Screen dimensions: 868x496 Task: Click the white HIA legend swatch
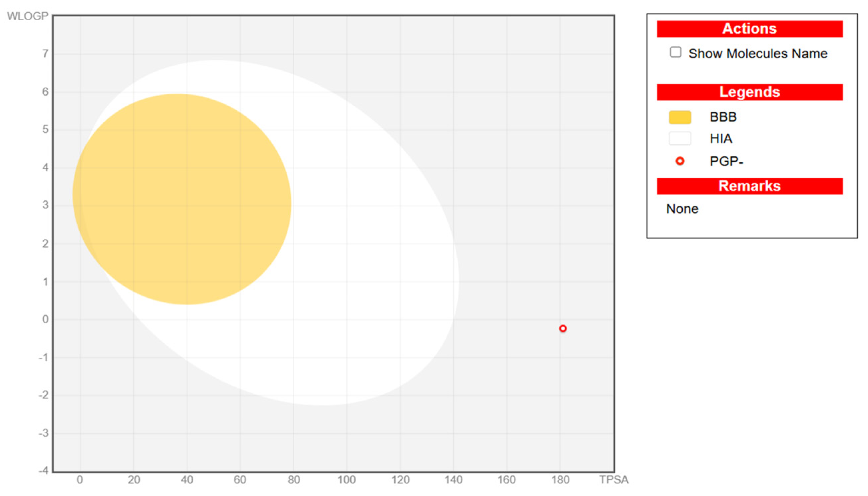click(680, 139)
